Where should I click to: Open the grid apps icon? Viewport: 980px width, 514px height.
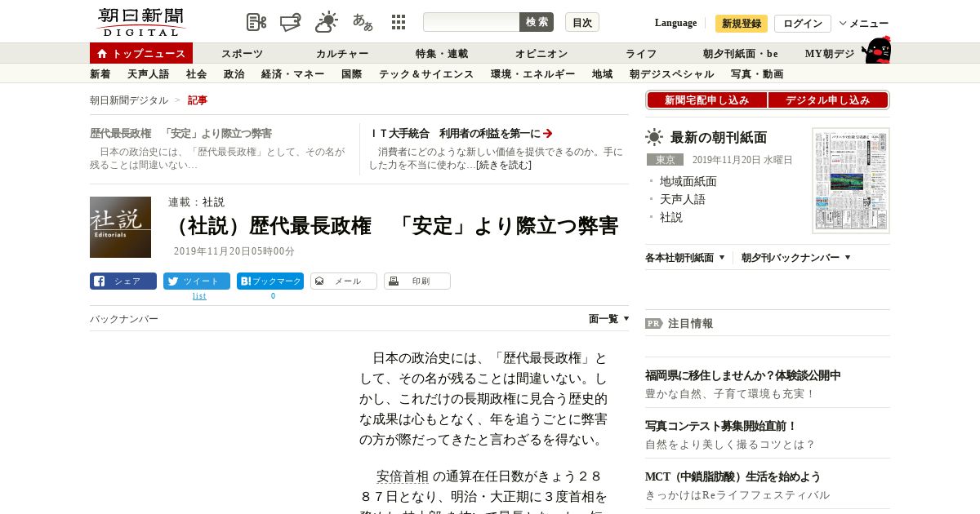(399, 22)
